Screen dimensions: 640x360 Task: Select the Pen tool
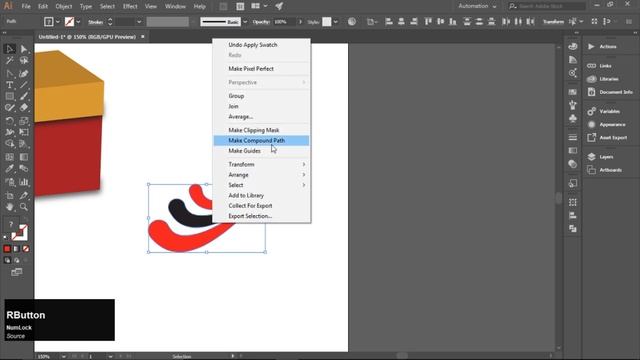pos(9,74)
